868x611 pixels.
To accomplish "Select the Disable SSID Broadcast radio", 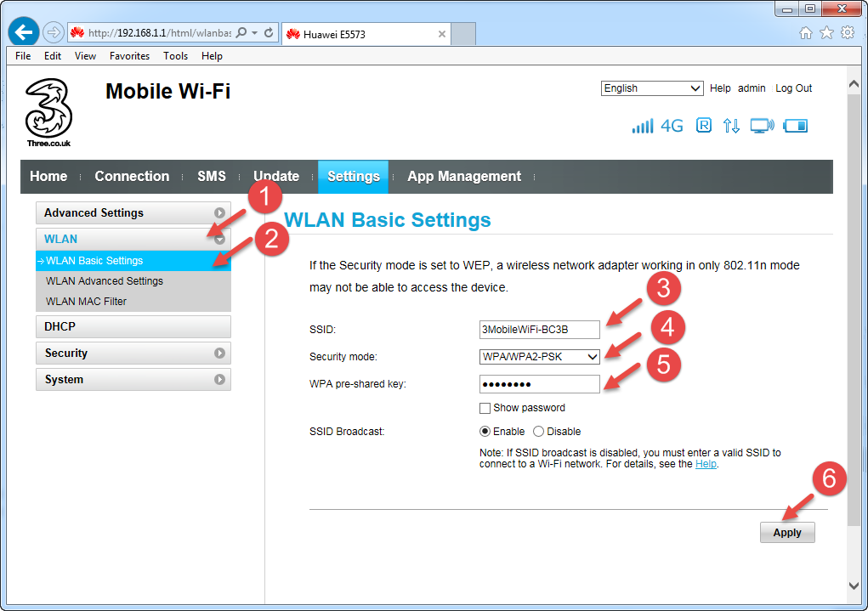I will point(539,432).
